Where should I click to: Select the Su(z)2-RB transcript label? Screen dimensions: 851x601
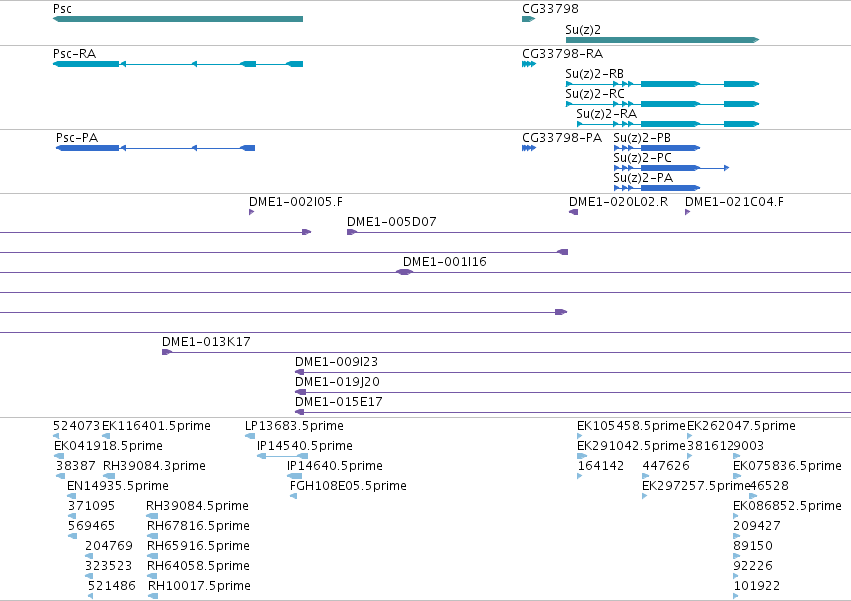[594, 74]
